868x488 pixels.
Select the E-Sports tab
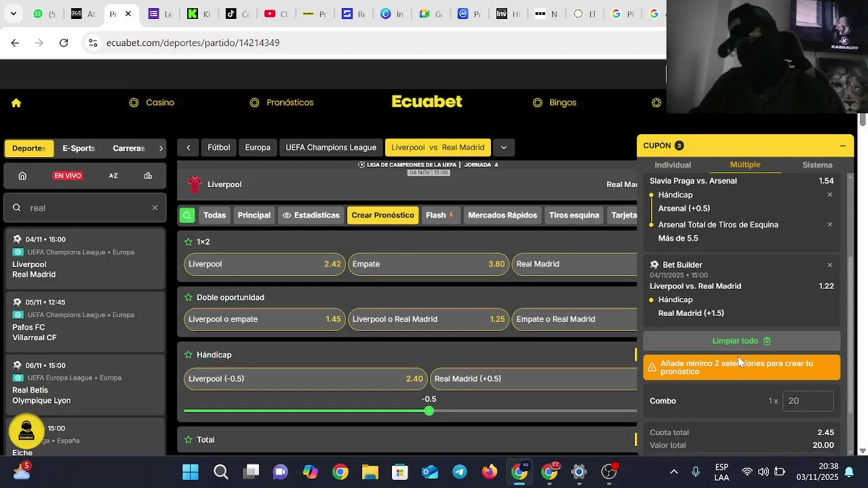click(x=79, y=148)
